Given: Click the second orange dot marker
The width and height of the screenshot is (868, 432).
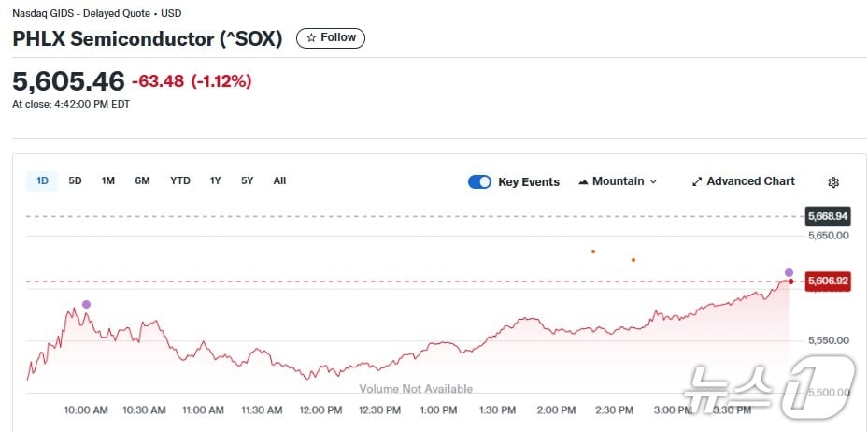Looking at the screenshot, I should [633, 260].
